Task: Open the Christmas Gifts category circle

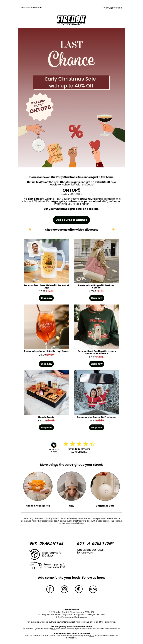Action: (x=105, y=486)
